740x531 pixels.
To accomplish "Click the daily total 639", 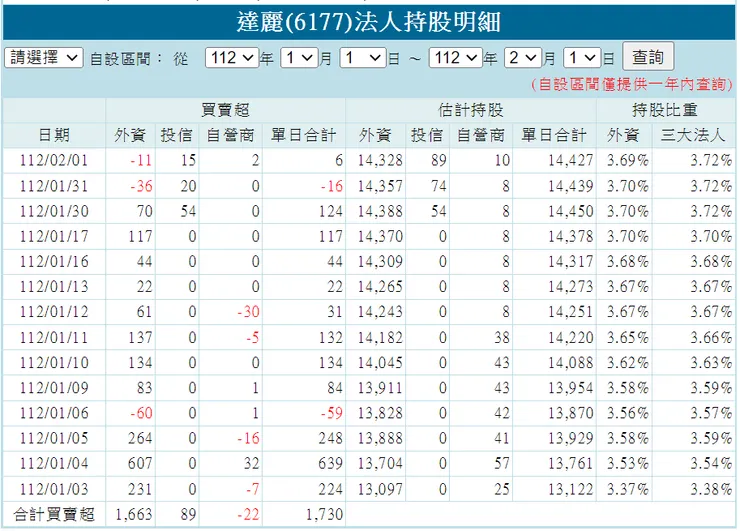I will tap(330, 464).
